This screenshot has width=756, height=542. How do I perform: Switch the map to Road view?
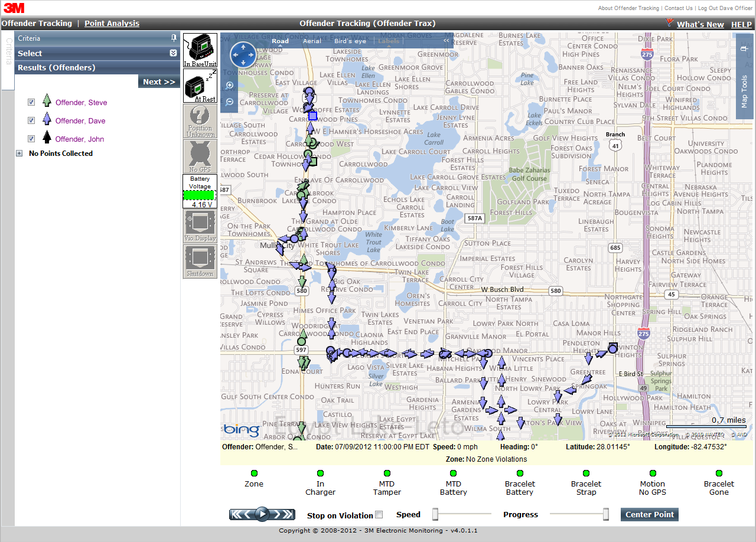(281, 41)
